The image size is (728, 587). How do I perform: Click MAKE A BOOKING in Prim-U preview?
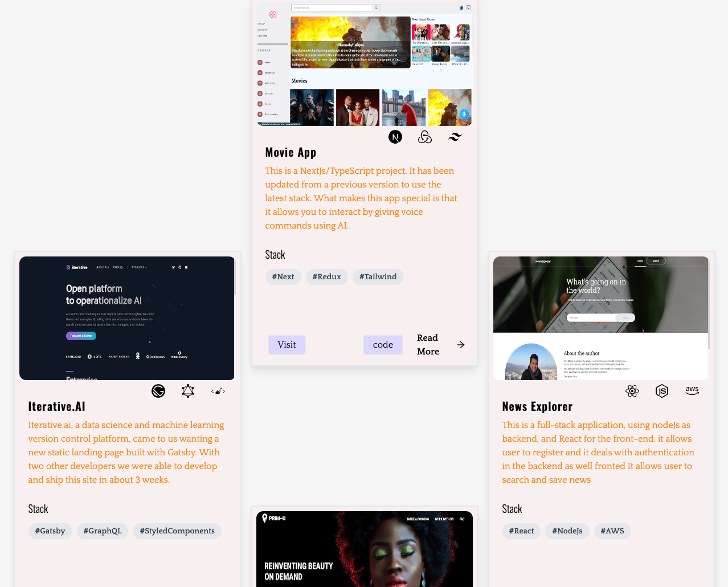point(418,519)
